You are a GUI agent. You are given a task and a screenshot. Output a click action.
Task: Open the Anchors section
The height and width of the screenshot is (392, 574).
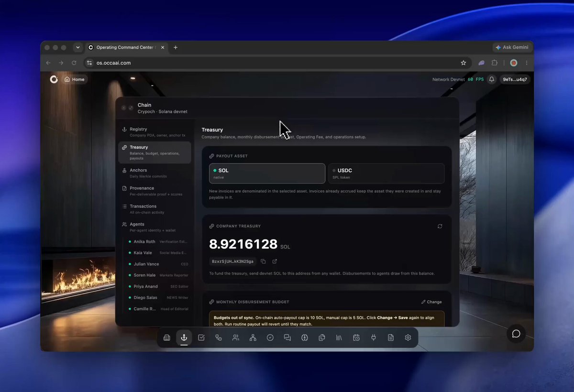point(155,173)
